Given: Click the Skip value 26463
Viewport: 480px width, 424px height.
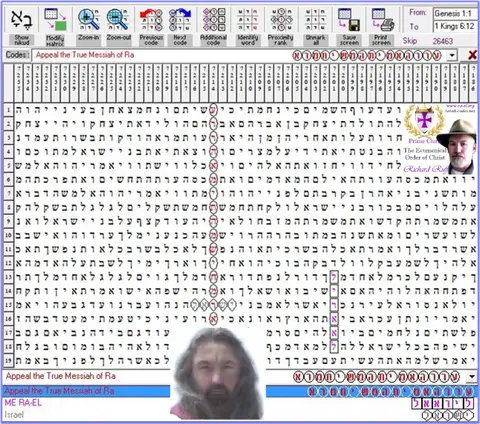Looking at the screenshot, I should coord(443,41).
